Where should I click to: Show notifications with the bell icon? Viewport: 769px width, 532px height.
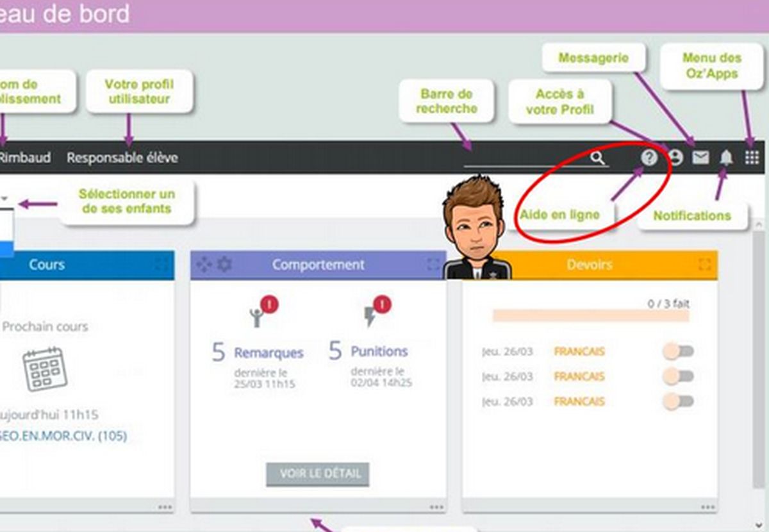(x=726, y=158)
